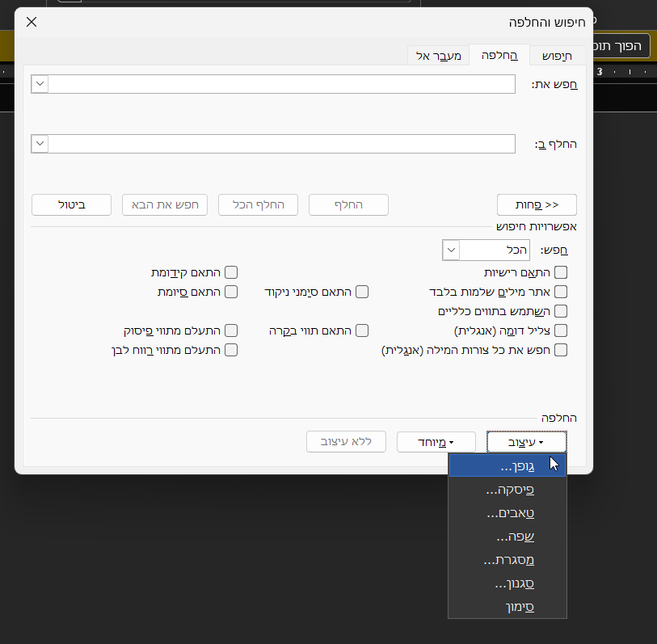The height and width of the screenshot is (644, 657).
Task: Expand the חפש direction combo box
Action: pos(452,250)
